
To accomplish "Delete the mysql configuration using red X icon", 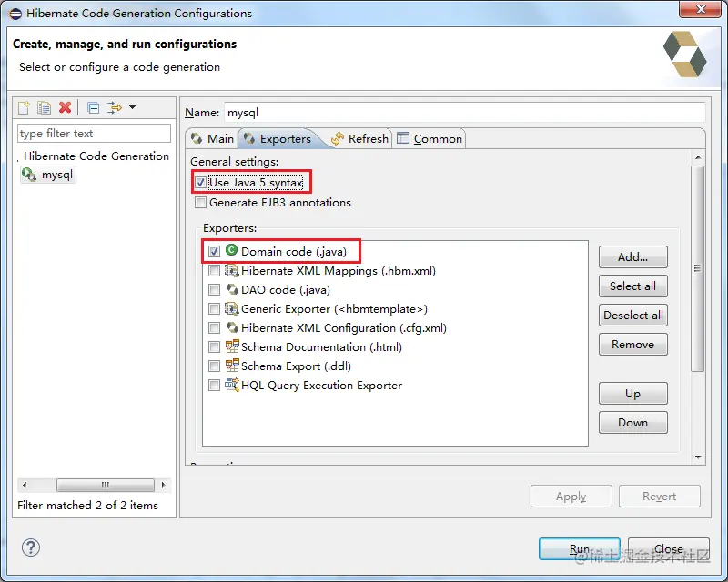I will coord(64,107).
